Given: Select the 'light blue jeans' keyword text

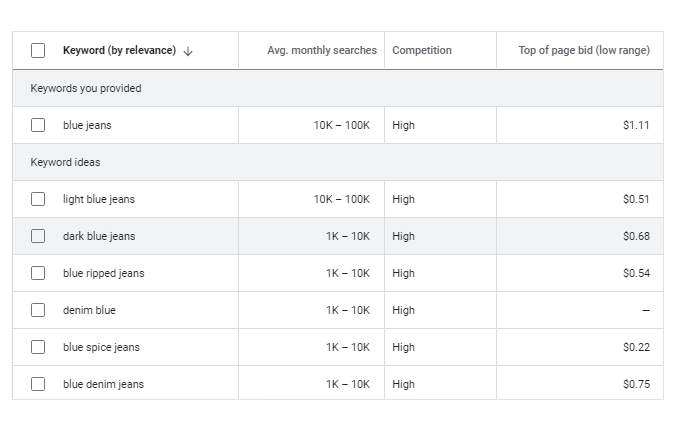Looking at the screenshot, I should click(x=99, y=199).
